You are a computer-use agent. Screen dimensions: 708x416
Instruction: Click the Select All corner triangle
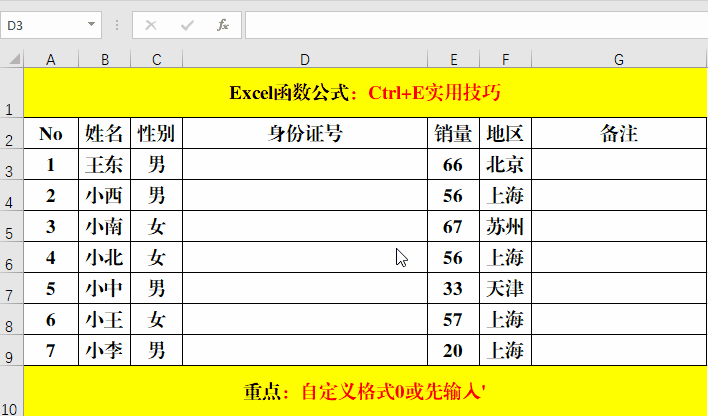pos(15,59)
